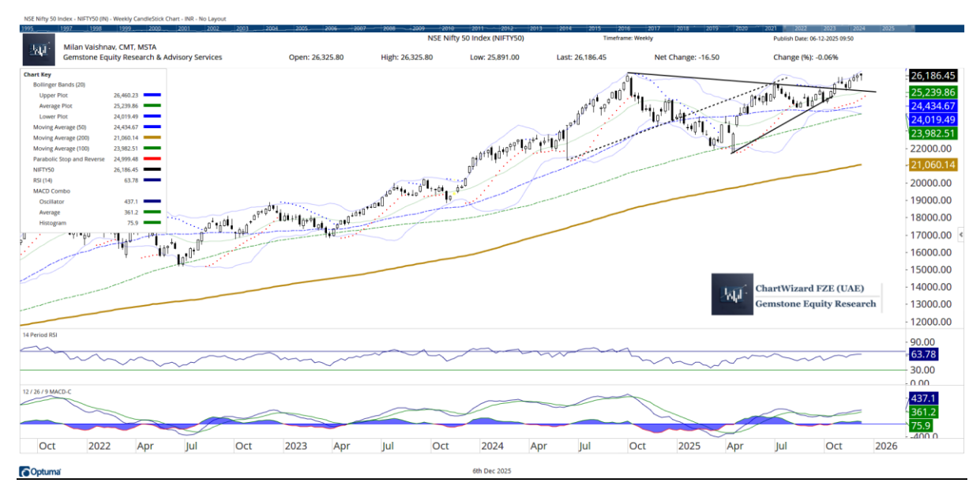The image size is (980, 498).
Task: Click the Net Change: -16.50 readout
Action: point(686,58)
